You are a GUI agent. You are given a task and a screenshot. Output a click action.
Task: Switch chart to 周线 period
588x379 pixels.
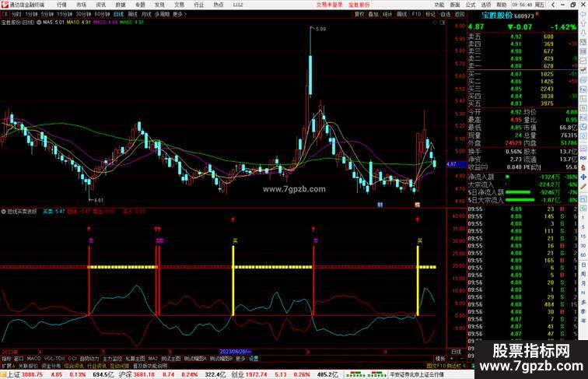(132, 14)
